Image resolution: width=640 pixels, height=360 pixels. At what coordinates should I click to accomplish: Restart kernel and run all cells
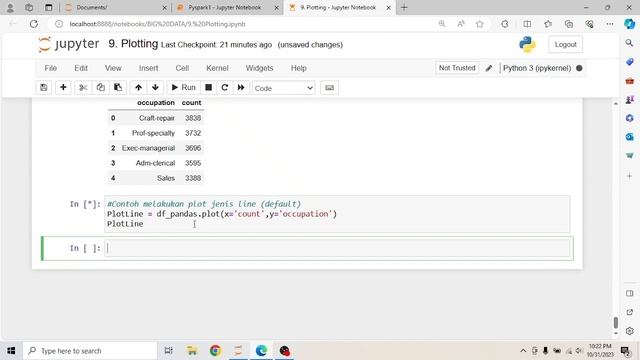tap(241, 88)
